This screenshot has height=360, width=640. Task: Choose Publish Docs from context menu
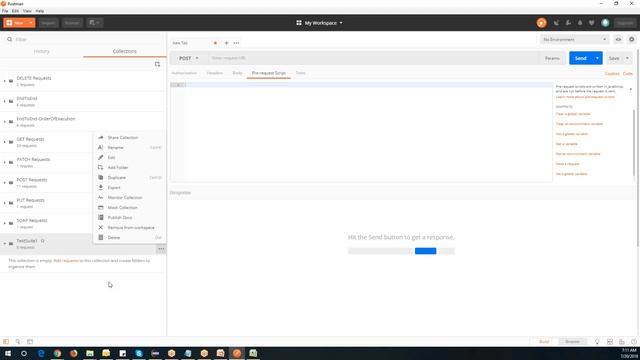point(130,218)
